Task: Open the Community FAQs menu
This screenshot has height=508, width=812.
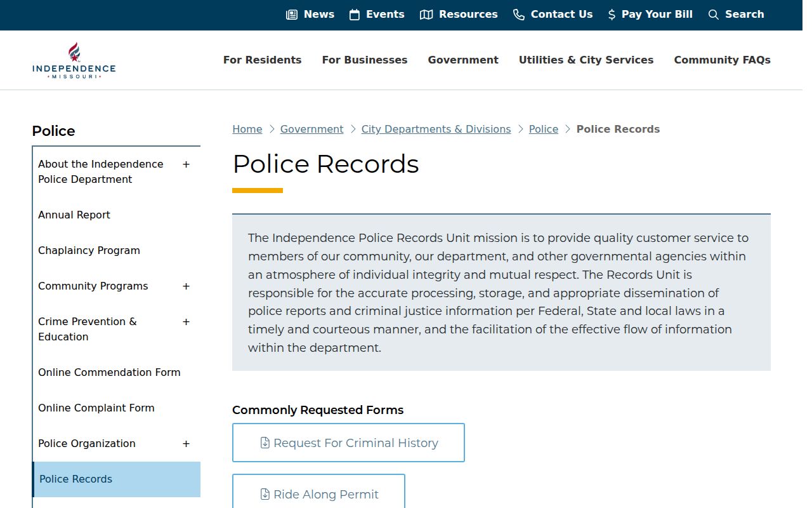Action: [x=723, y=60]
